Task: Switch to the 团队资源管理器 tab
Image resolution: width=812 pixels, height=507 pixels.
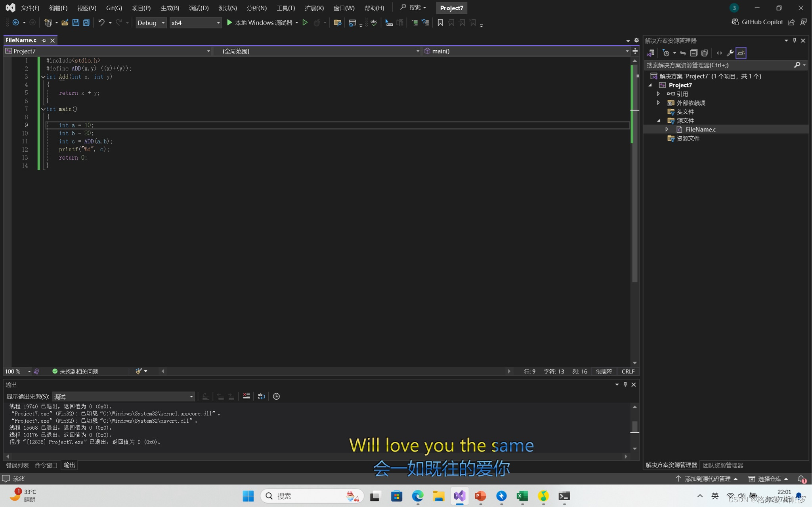Action: [x=723, y=465]
